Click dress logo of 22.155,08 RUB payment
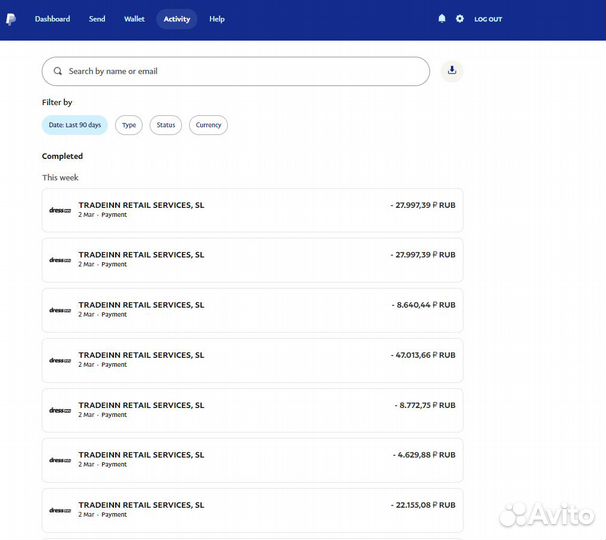This screenshot has width=606, height=540. pos(60,510)
